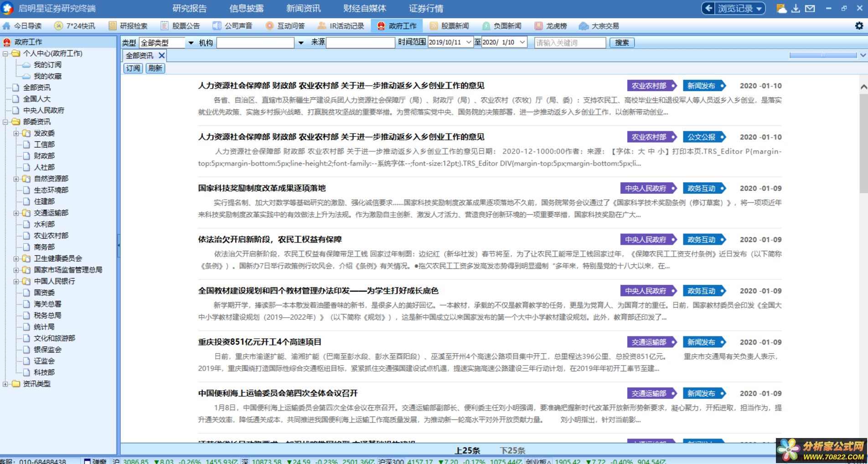Open tab list chevron at right

click(x=863, y=55)
